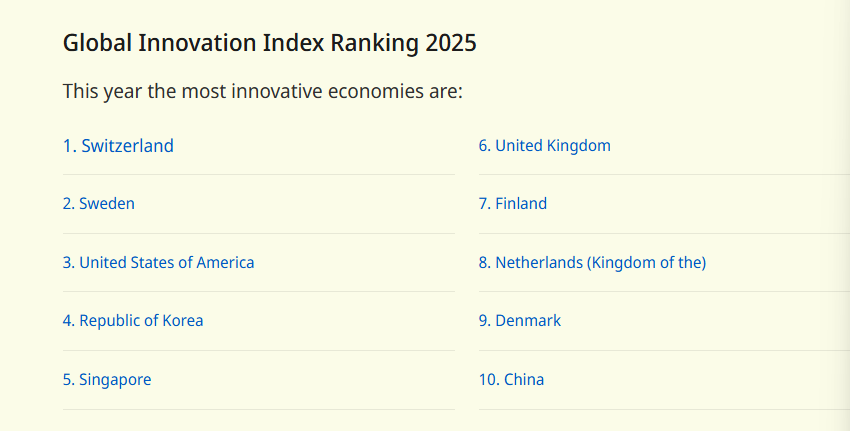Screen dimensions: 850x431
Task: Click the United Kingdom link
Action: click(544, 146)
